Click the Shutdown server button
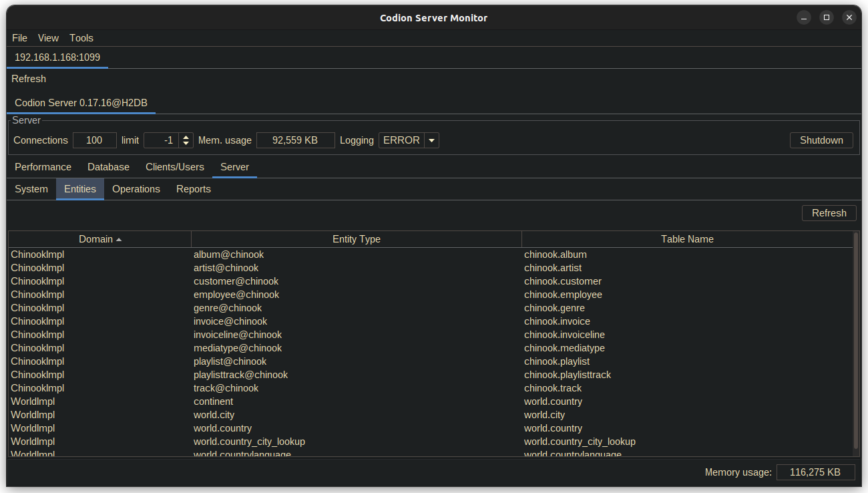The width and height of the screenshot is (868, 493). (821, 140)
